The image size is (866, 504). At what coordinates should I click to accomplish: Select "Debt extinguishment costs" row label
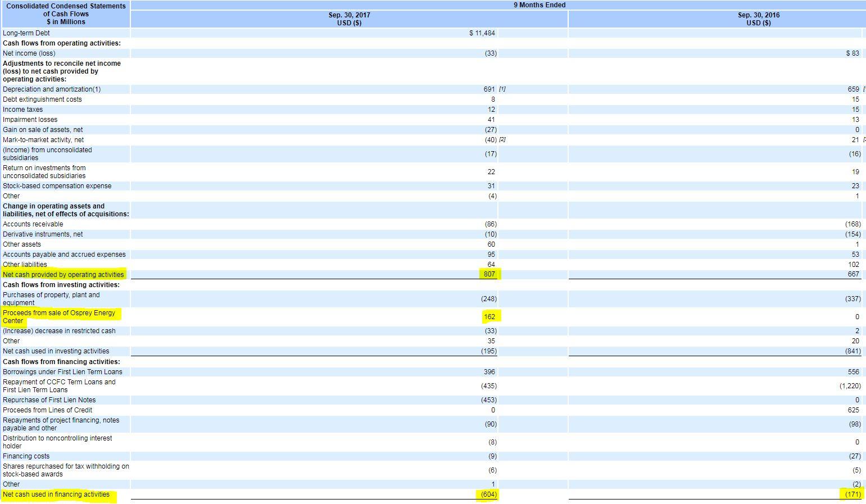click(x=42, y=99)
